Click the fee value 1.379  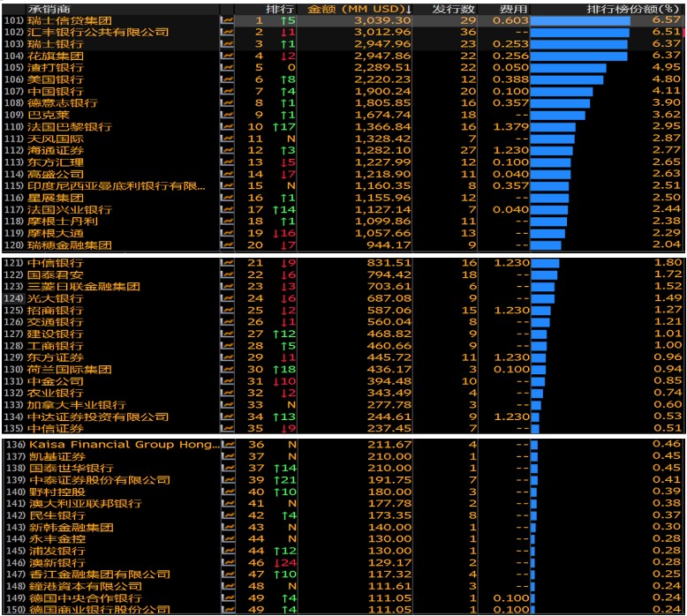pos(511,126)
